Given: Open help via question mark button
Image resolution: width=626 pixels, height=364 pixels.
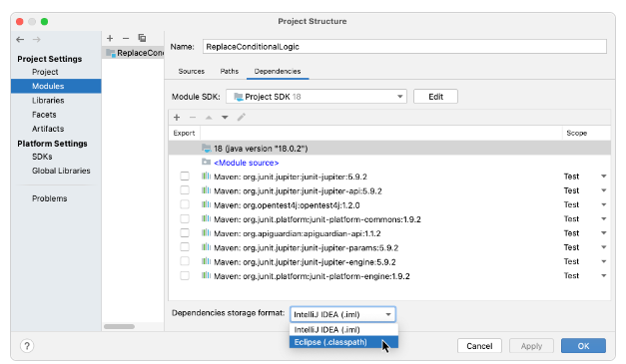Looking at the screenshot, I should 27,346.
